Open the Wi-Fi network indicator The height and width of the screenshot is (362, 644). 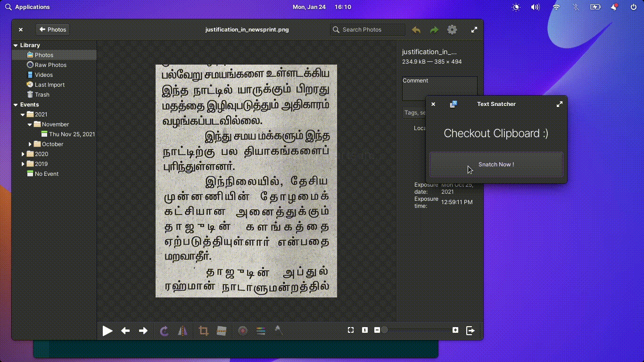[x=556, y=7]
